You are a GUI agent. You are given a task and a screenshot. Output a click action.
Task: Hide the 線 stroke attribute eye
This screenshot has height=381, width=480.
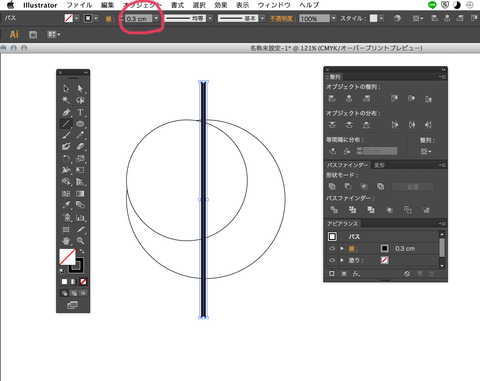tap(332, 248)
